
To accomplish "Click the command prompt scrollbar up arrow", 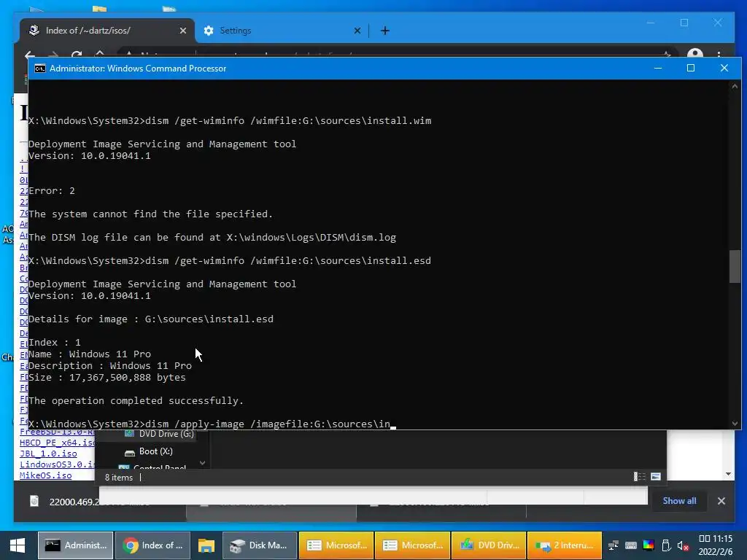I will 735,86.
